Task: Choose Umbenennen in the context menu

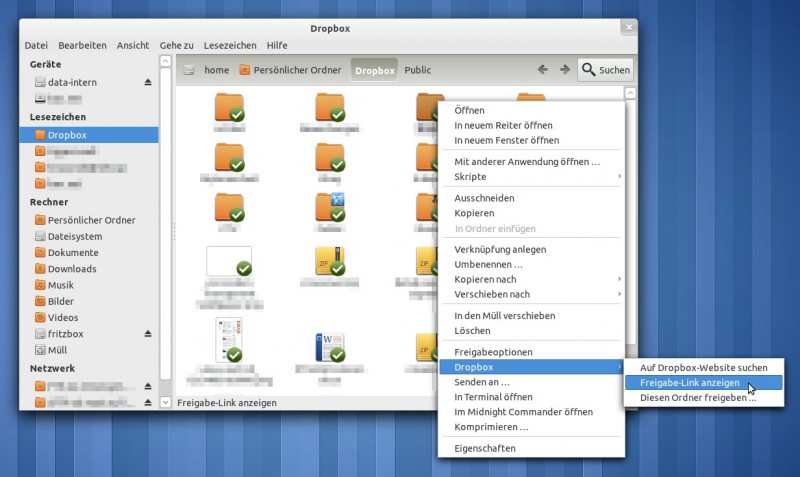Action: 488,264
